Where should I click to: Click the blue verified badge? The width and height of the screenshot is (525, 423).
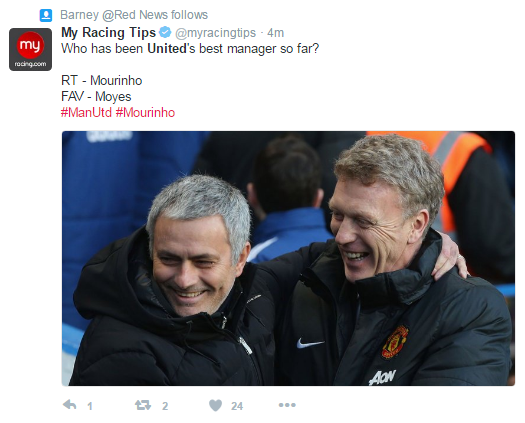coord(165,32)
